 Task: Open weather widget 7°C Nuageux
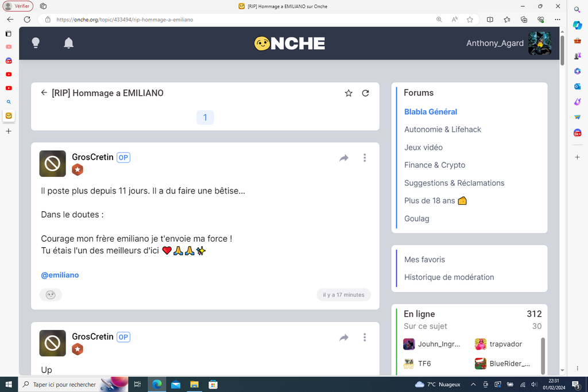click(x=438, y=385)
